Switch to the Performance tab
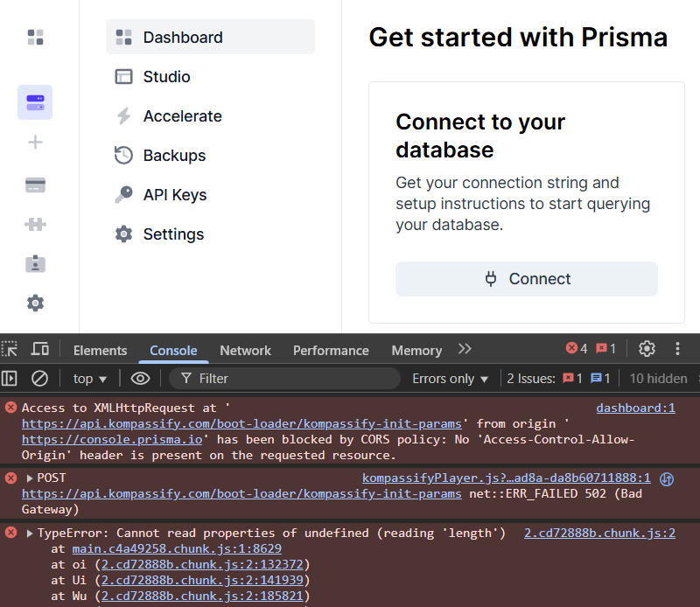This screenshot has width=700, height=607. (331, 351)
